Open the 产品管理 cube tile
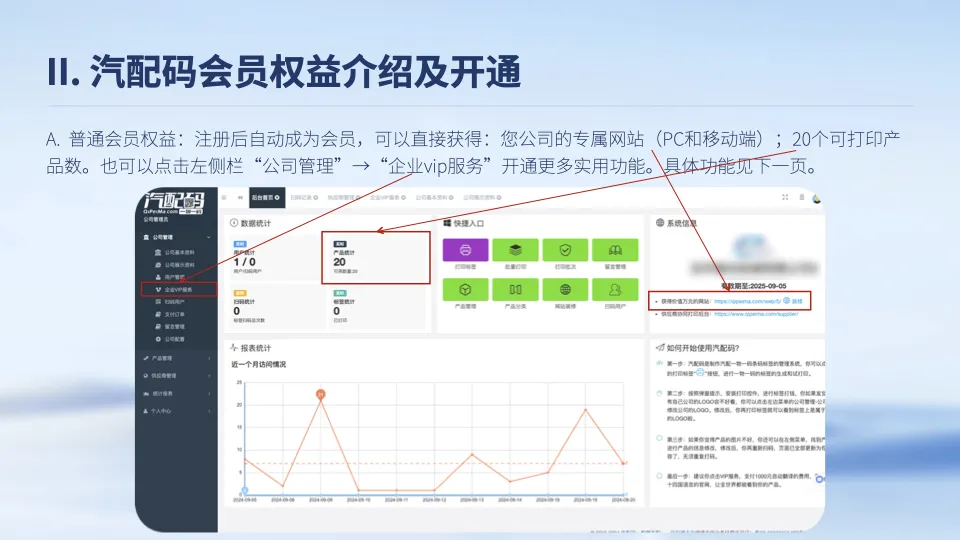The height and width of the screenshot is (540, 960). click(465, 290)
